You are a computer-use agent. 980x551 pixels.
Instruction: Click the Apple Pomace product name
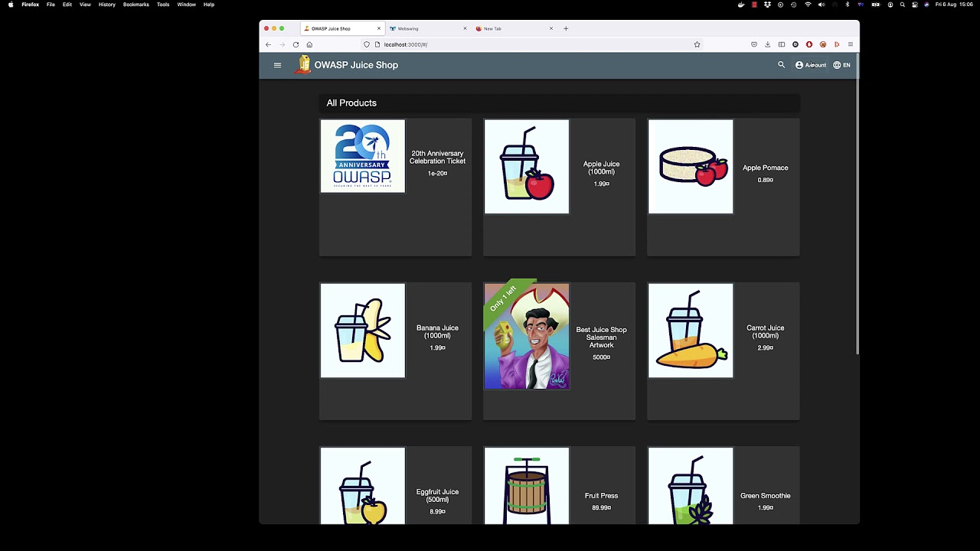point(765,168)
